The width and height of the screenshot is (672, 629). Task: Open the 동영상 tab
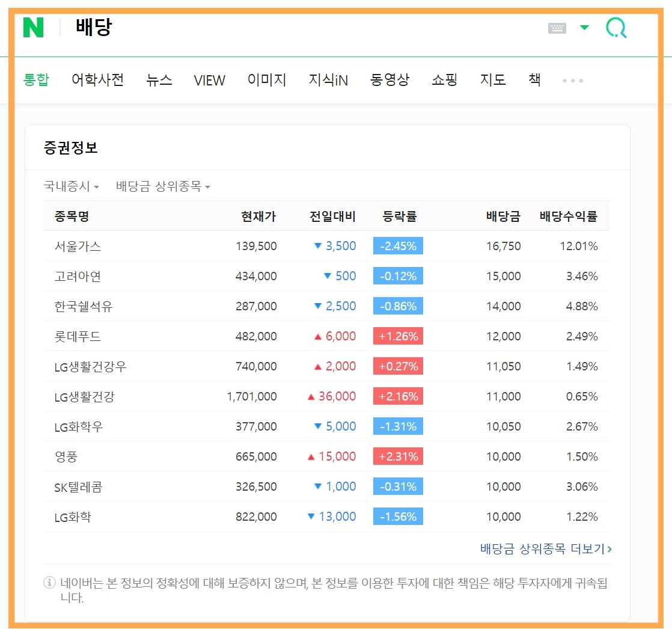390,80
